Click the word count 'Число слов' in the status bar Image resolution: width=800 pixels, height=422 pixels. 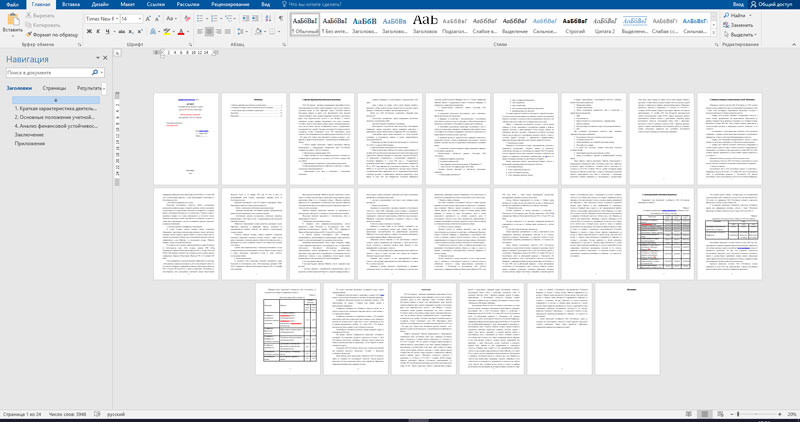(67, 414)
